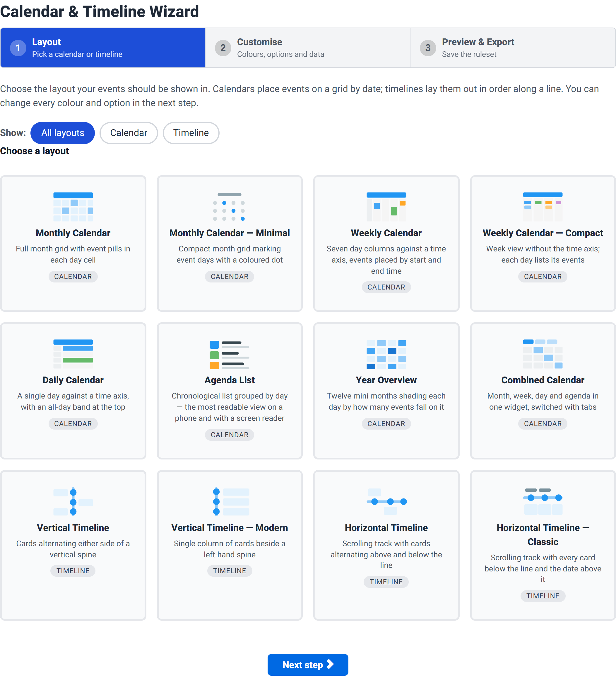Click the Next step button
This screenshot has width=616, height=681.
308,665
